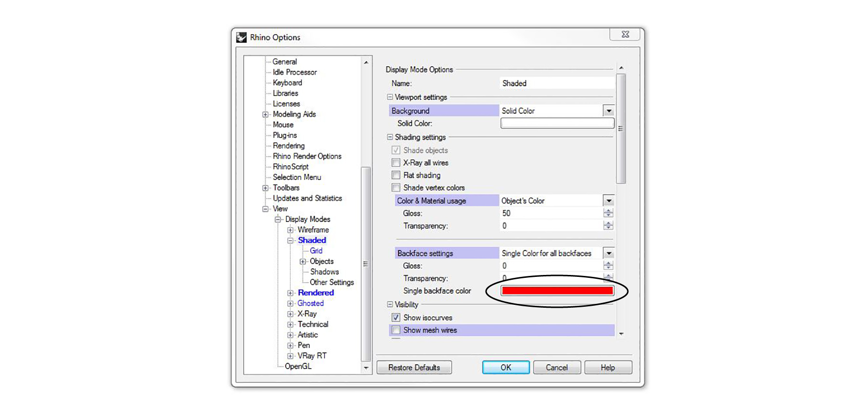Click the right panel scroll down arrow
The height and width of the screenshot is (410, 868).
621,333
